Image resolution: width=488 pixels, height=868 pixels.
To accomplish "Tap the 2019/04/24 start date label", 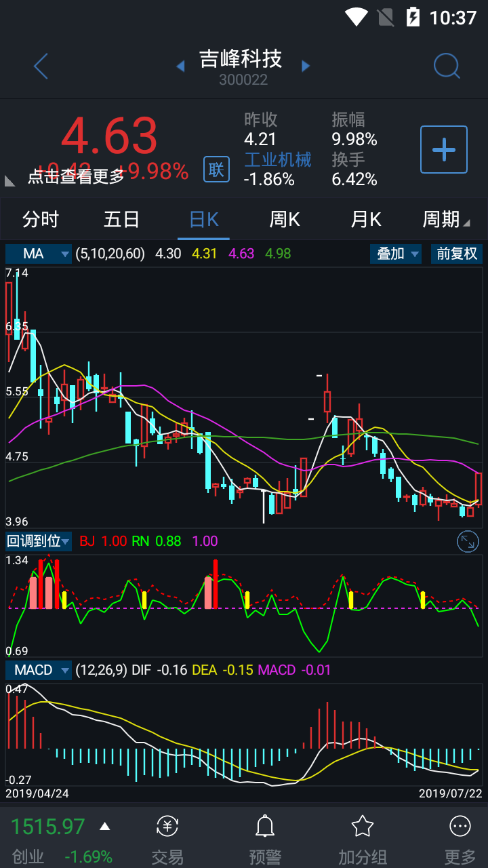I will [x=37, y=793].
